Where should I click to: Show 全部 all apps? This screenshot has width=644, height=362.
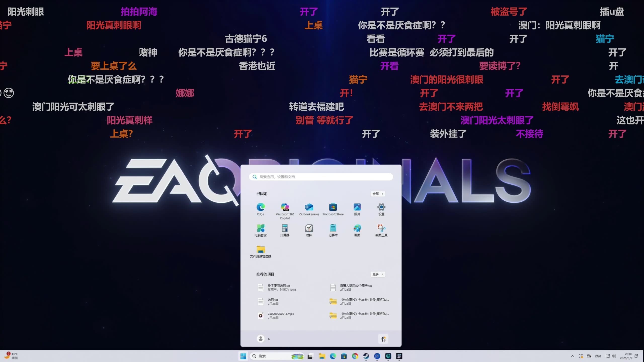click(x=378, y=194)
